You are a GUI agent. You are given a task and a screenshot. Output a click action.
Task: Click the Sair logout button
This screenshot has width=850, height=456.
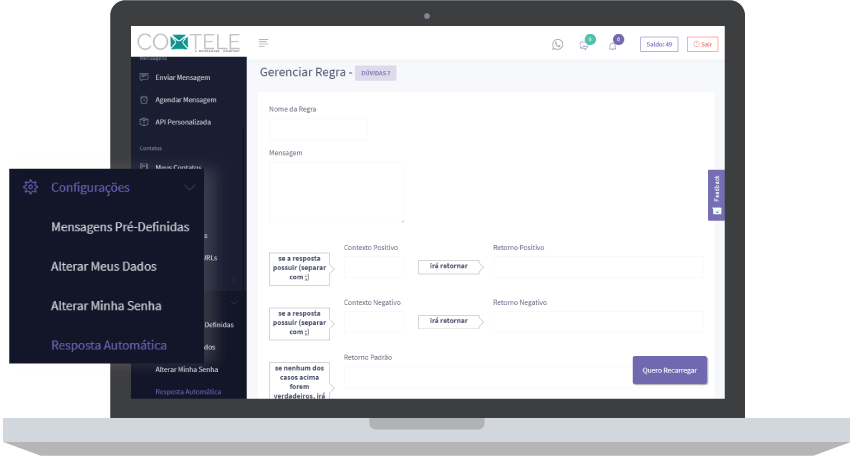click(x=703, y=44)
